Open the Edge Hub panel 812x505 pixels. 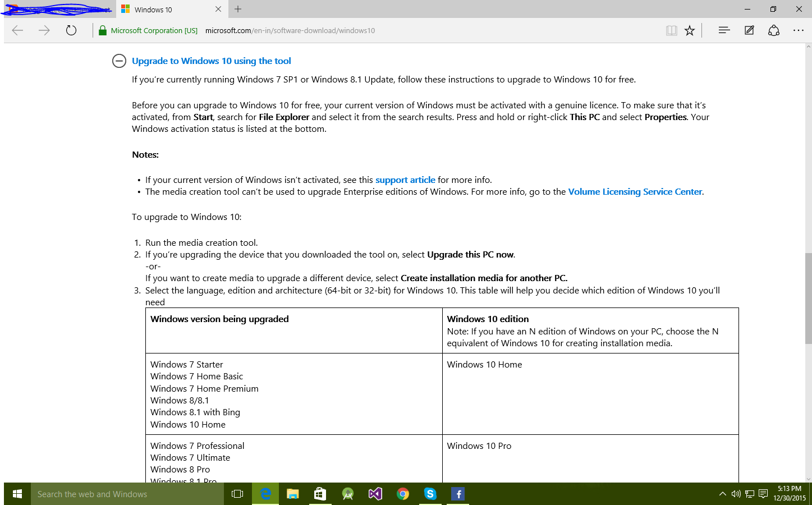click(x=724, y=30)
